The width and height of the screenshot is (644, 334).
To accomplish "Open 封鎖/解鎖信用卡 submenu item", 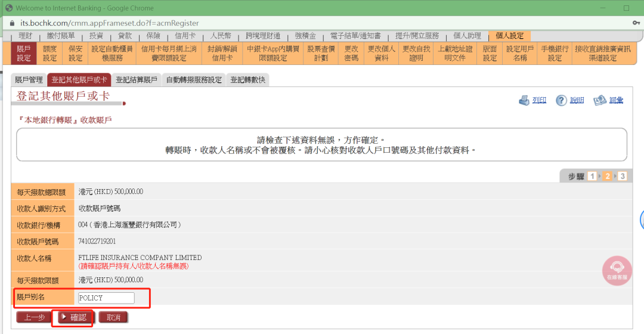I will coord(222,54).
